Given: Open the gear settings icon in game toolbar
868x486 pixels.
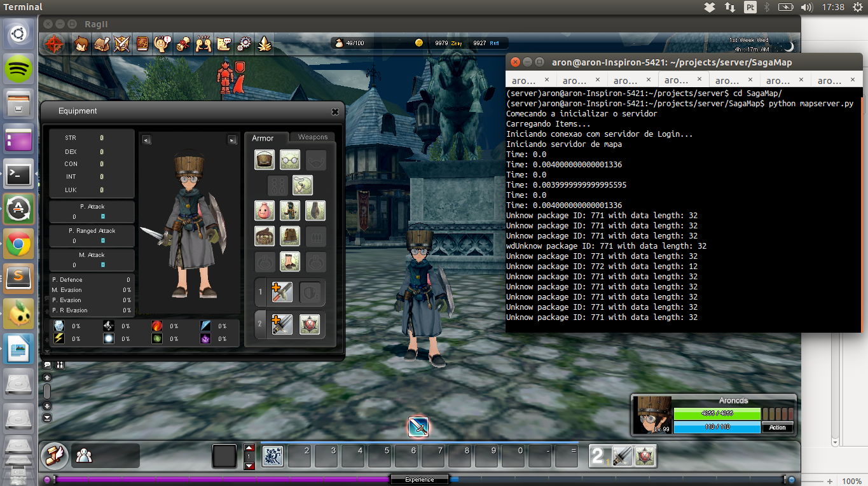Looking at the screenshot, I should pos(244,44).
